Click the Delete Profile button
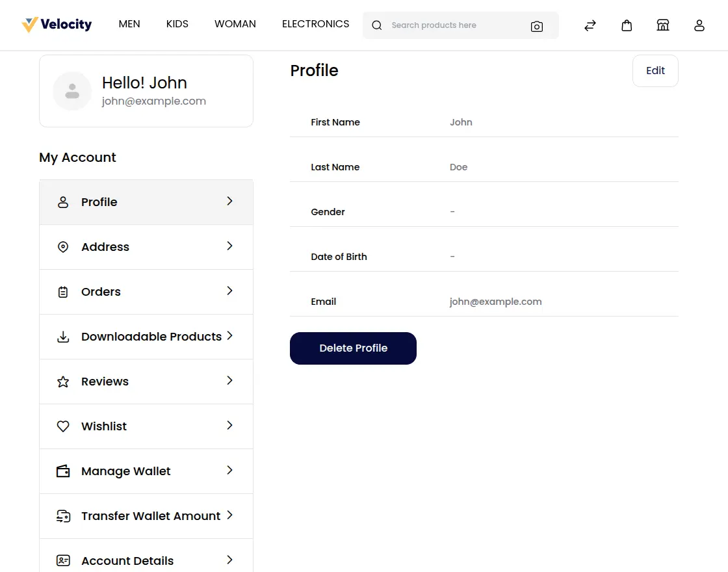 pos(353,348)
